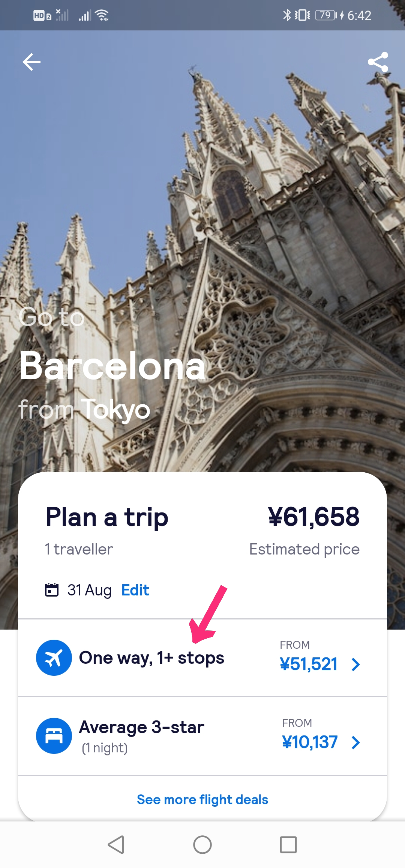Viewport: 405px width, 868px height.
Task: Expand hotel details chevron next to ¥10,137
Action: 356,743
